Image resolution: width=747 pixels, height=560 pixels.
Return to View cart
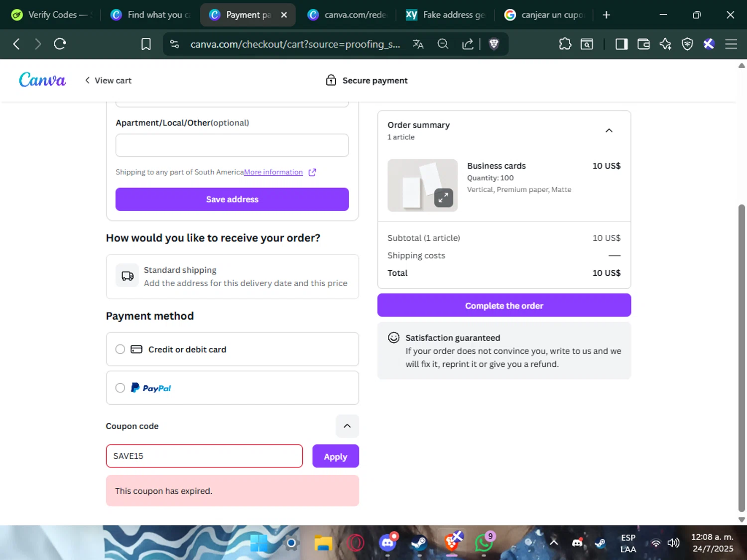(108, 80)
